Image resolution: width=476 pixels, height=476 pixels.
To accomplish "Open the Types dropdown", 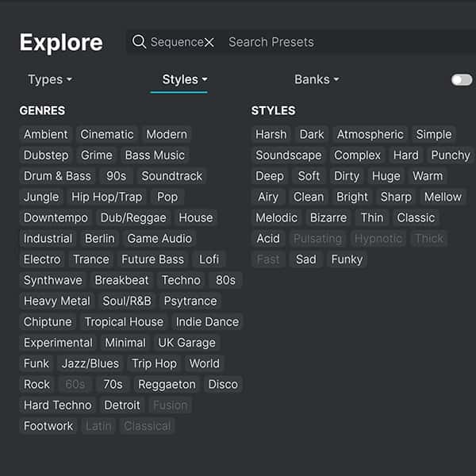I will point(49,79).
